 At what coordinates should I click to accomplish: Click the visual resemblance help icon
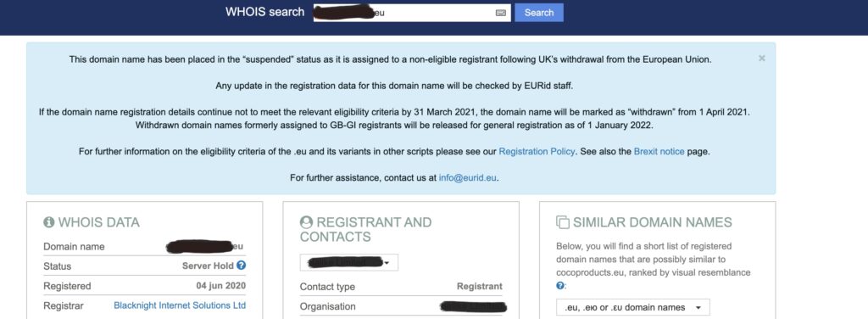pyautogui.click(x=560, y=286)
